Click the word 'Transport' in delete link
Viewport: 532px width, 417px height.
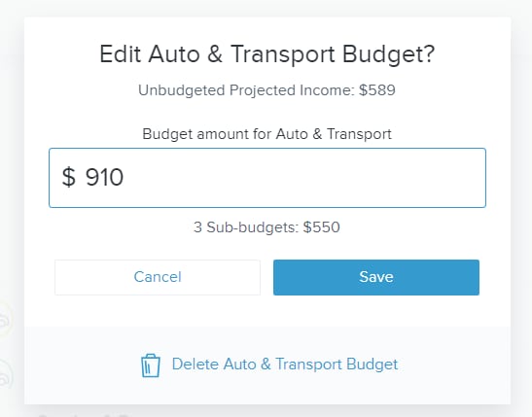[308, 365]
